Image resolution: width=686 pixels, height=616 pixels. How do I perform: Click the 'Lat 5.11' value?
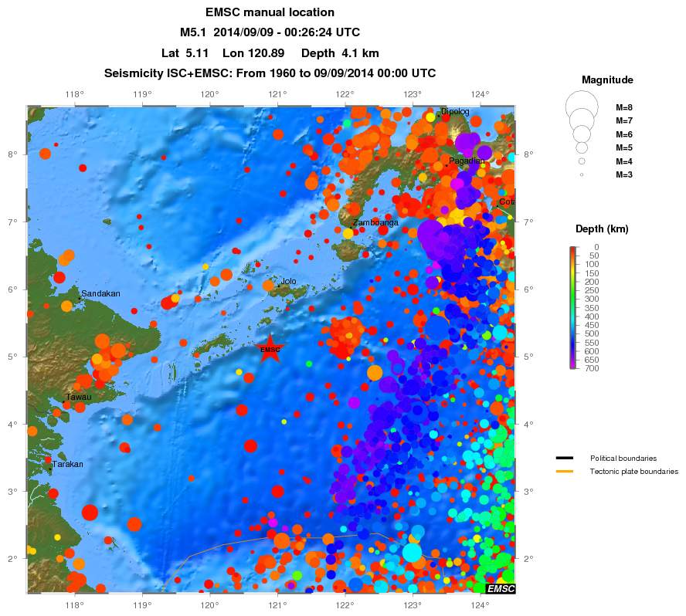pos(185,53)
